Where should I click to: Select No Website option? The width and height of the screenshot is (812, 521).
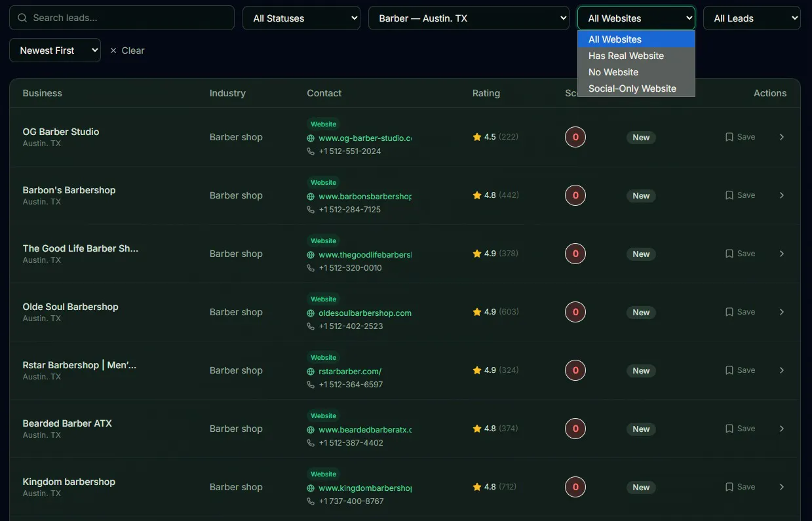point(636,72)
